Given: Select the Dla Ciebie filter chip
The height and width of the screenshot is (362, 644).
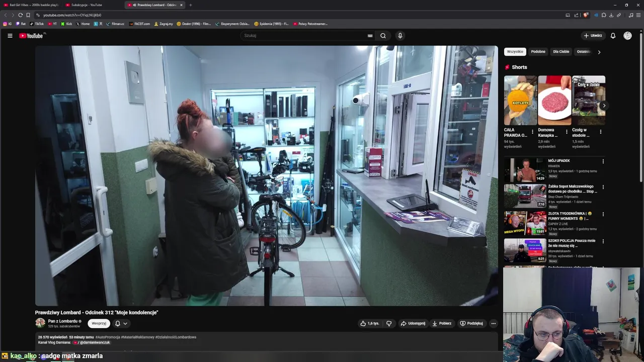Looking at the screenshot, I should pos(561,51).
